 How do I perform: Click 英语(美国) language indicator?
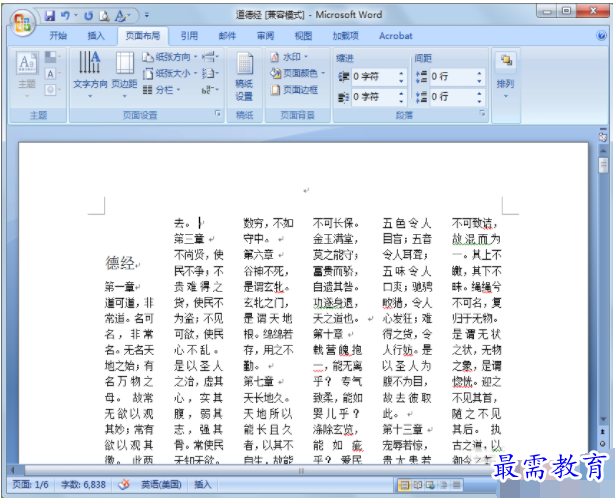coord(161,485)
